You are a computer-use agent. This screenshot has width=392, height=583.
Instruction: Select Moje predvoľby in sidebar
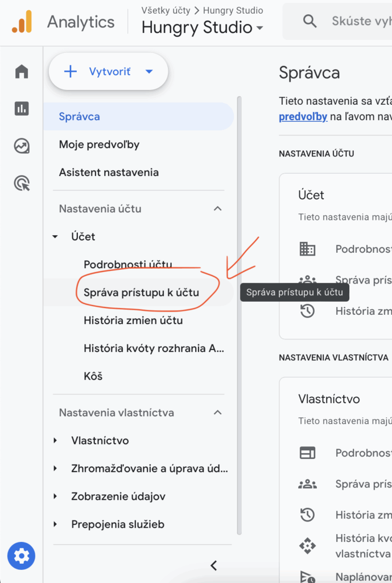click(x=99, y=145)
